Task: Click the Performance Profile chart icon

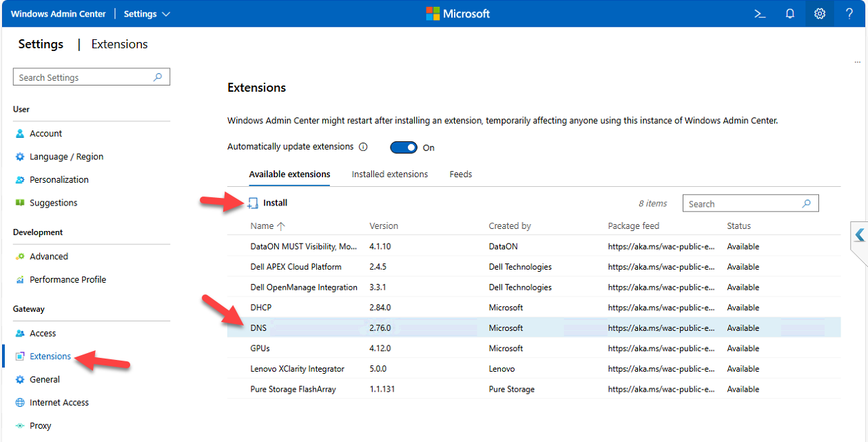Action: coord(20,280)
